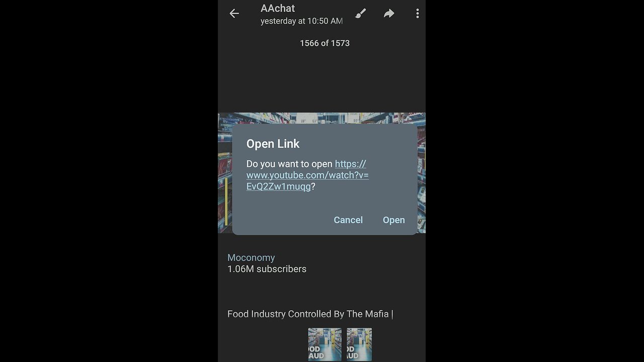Tap the 1566 of 1573 counter

point(325,43)
